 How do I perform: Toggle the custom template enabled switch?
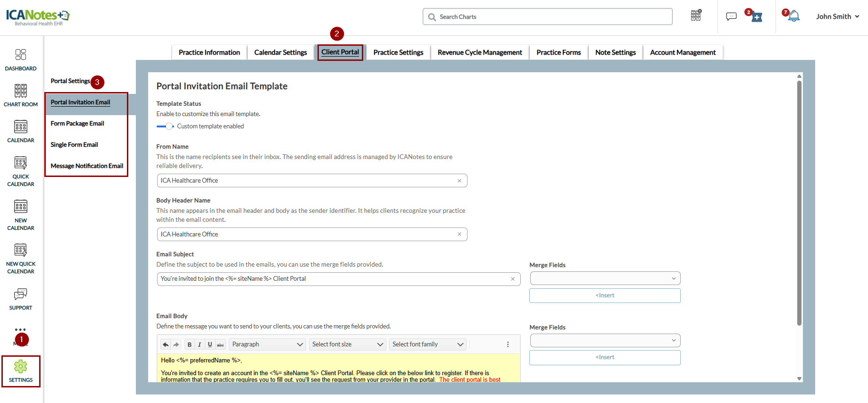[x=166, y=126]
